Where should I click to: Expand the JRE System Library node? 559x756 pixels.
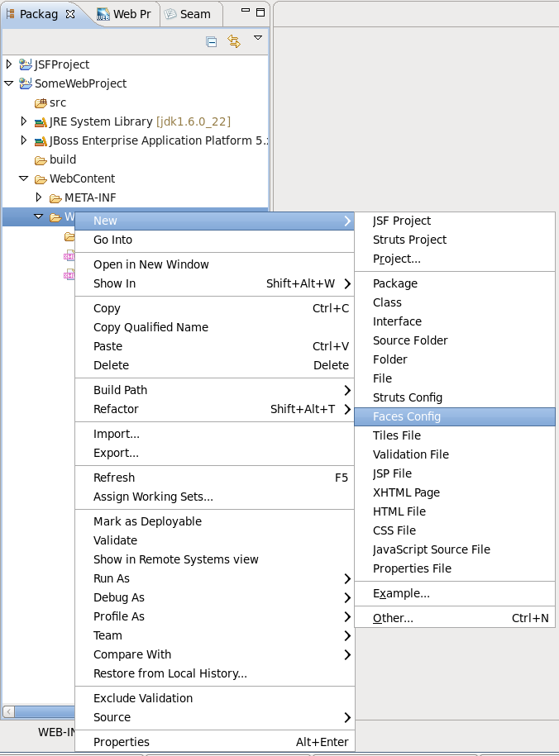click(x=24, y=121)
